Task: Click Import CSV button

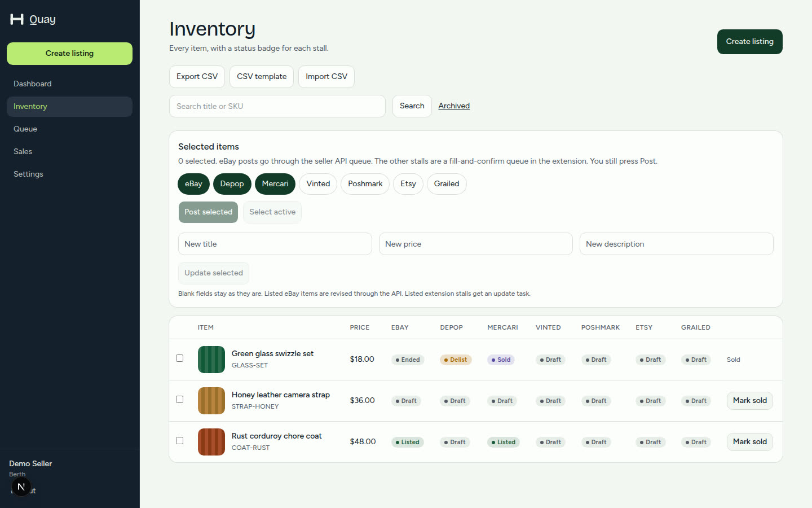Action: (326, 77)
